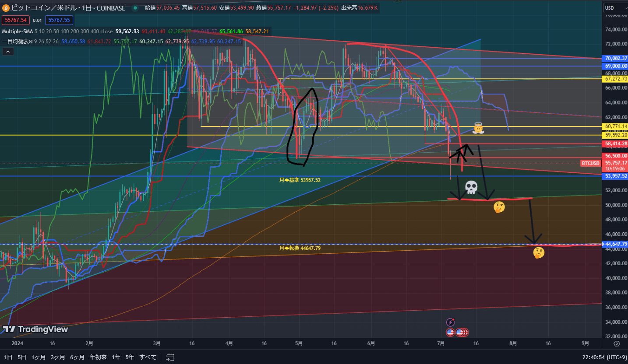The height and width of the screenshot is (364, 628).
Task: Open the timezone menu showing UTC+9
Action: [x=603, y=357]
